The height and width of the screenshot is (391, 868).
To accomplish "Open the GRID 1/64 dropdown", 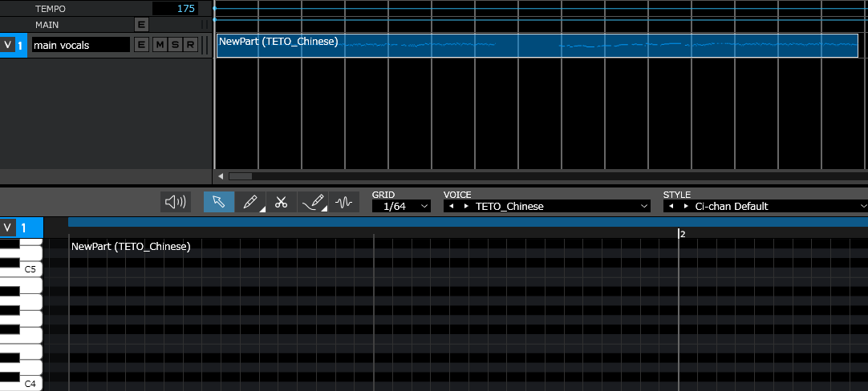I will pyautogui.click(x=401, y=206).
